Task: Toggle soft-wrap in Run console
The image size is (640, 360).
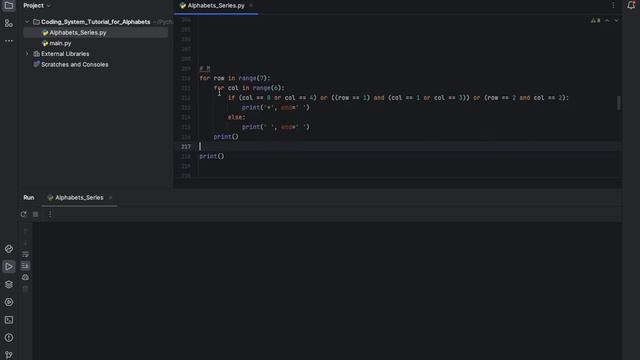Action: 25,254
